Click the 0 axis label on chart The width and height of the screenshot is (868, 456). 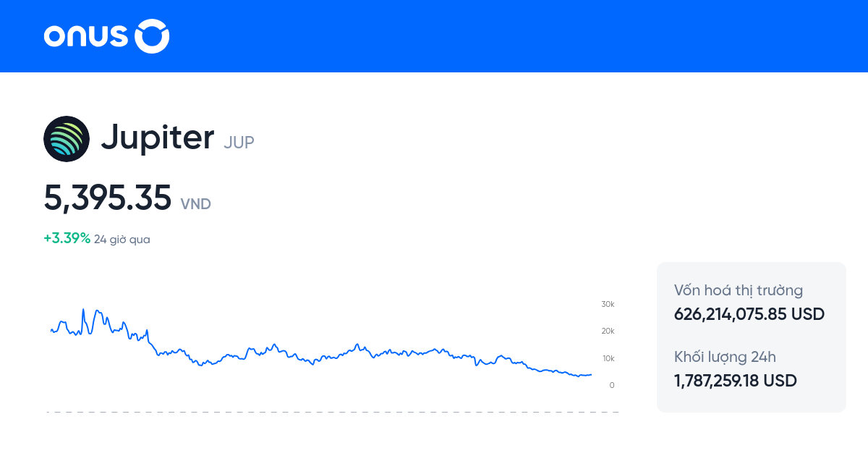tap(612, 385)
